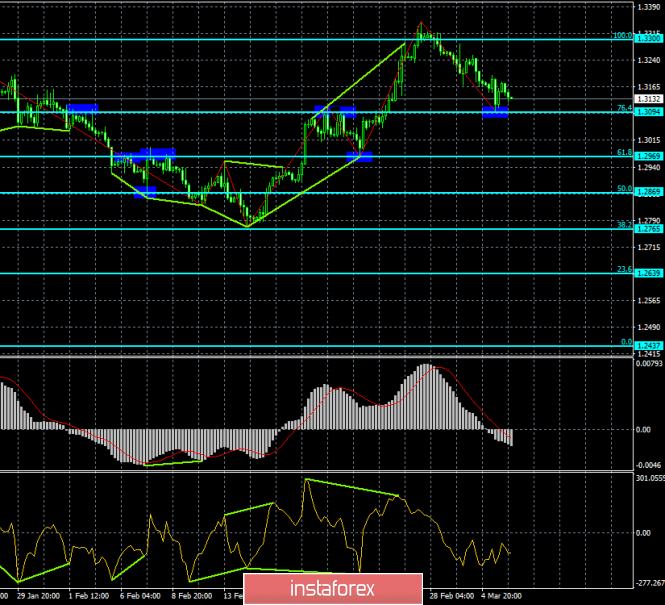Select the 23.6 Fibonacci level label
This screenshot has width=665, height=605.
(624, 269)
